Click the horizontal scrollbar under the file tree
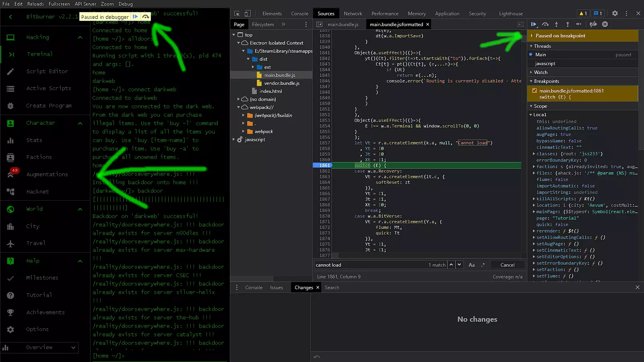Screen dimensions: 644x362 click(252, 279)
